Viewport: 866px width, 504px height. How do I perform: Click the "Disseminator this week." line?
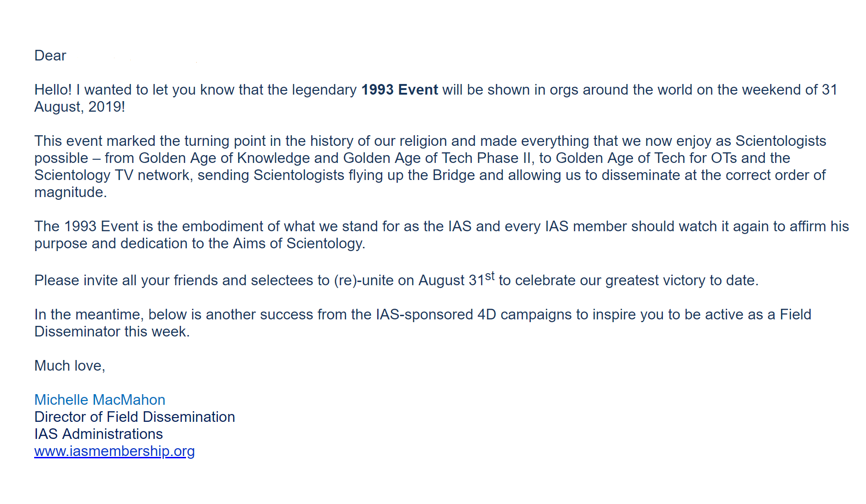(x=112, y=331)
